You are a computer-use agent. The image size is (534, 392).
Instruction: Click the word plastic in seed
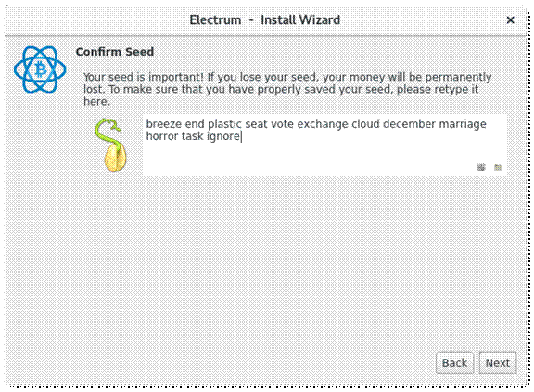click(224, 124)
